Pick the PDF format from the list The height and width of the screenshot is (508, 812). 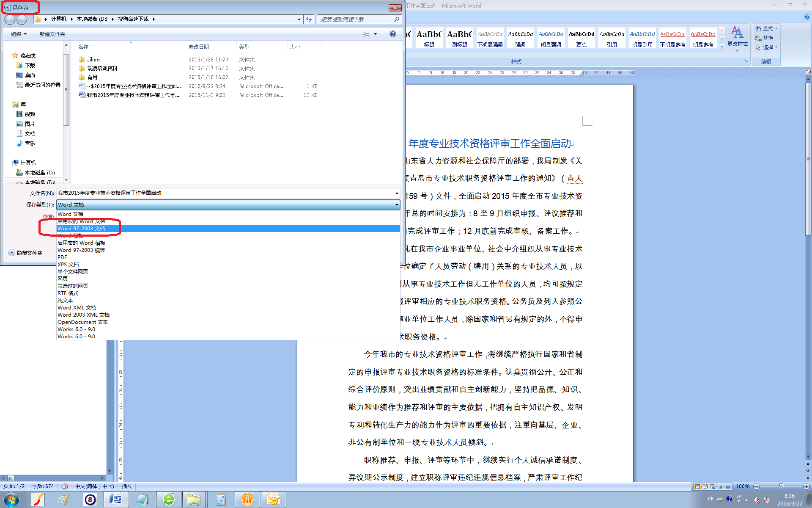[62, 257]
